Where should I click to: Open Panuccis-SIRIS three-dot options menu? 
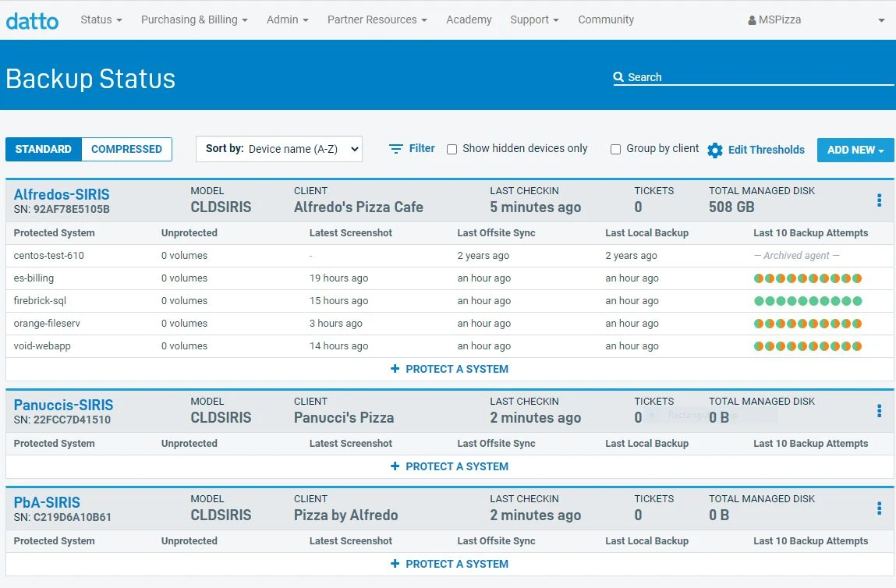[879, 411]
